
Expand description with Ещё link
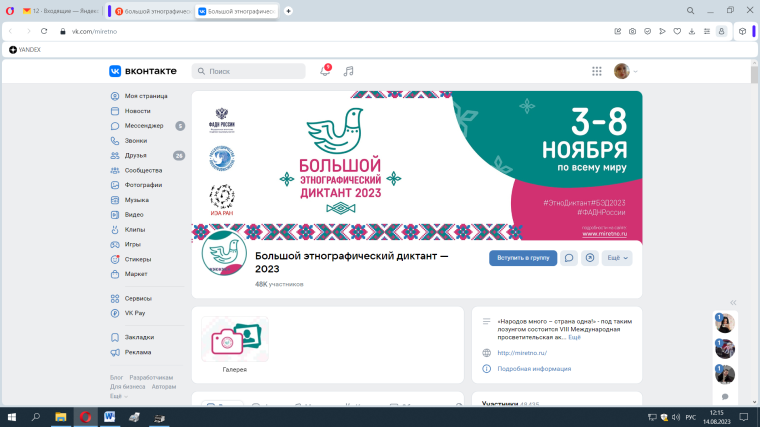[x=574, y=337]
